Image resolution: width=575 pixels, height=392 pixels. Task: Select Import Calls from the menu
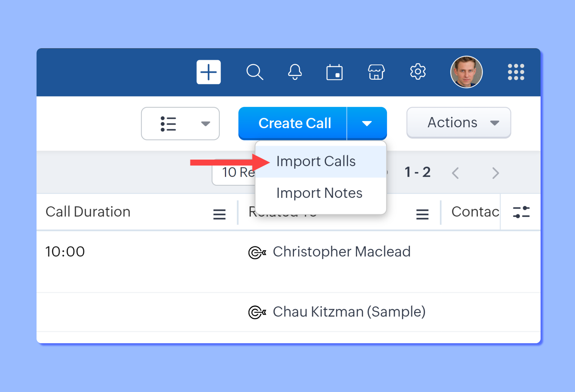[316, 161]
